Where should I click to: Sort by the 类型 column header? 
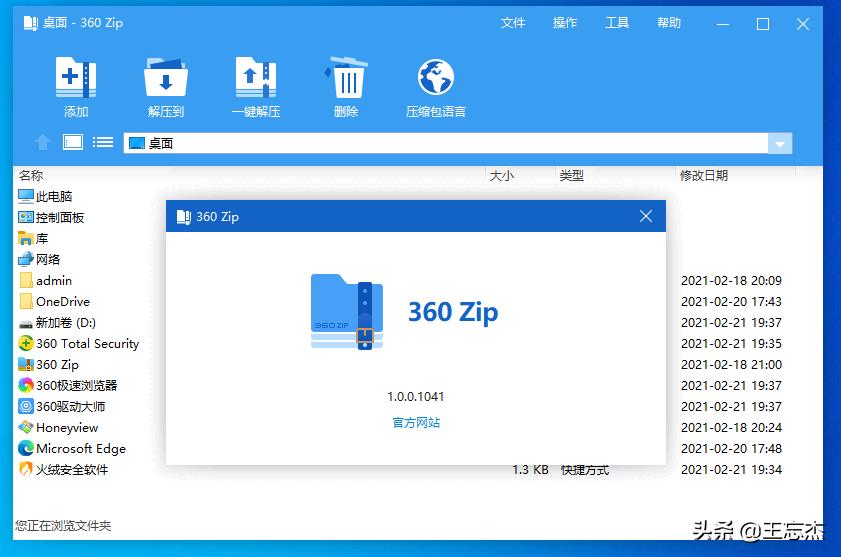point(572,175)
